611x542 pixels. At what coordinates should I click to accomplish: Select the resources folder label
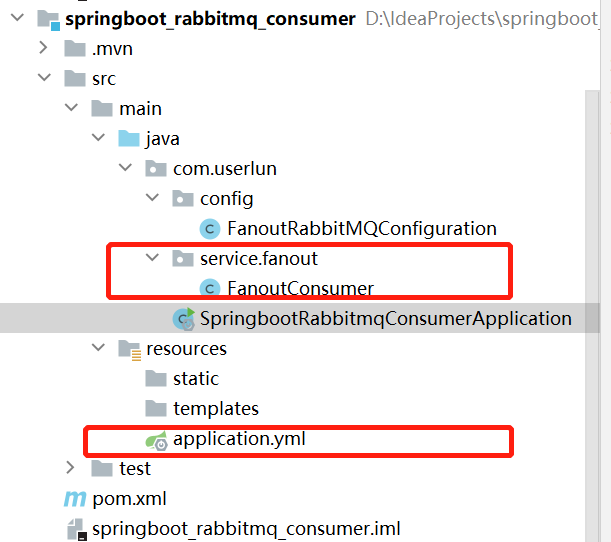pos(186,349)
